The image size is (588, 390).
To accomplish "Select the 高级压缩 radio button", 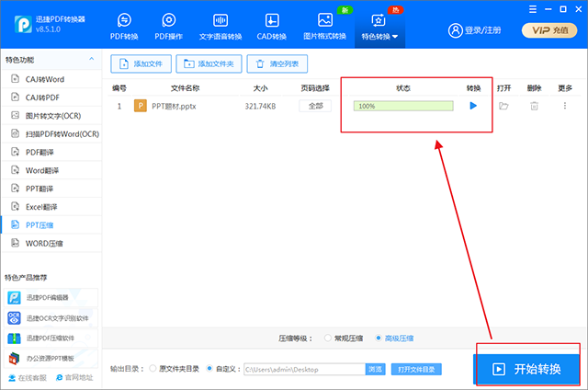I will (379, 338).
